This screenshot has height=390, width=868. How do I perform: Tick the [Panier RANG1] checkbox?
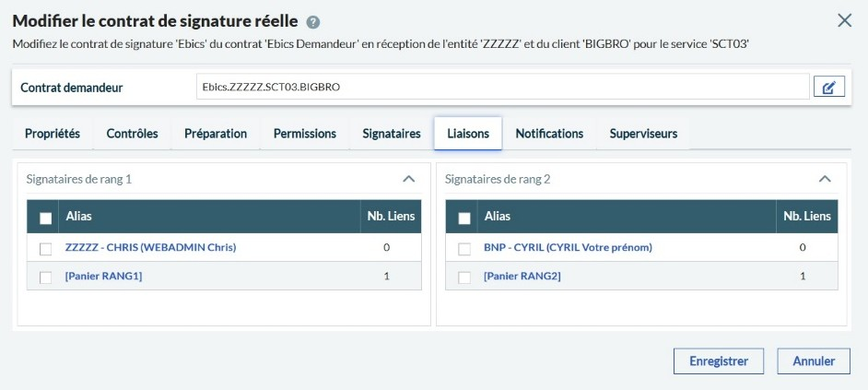click(x=46, y=277)
